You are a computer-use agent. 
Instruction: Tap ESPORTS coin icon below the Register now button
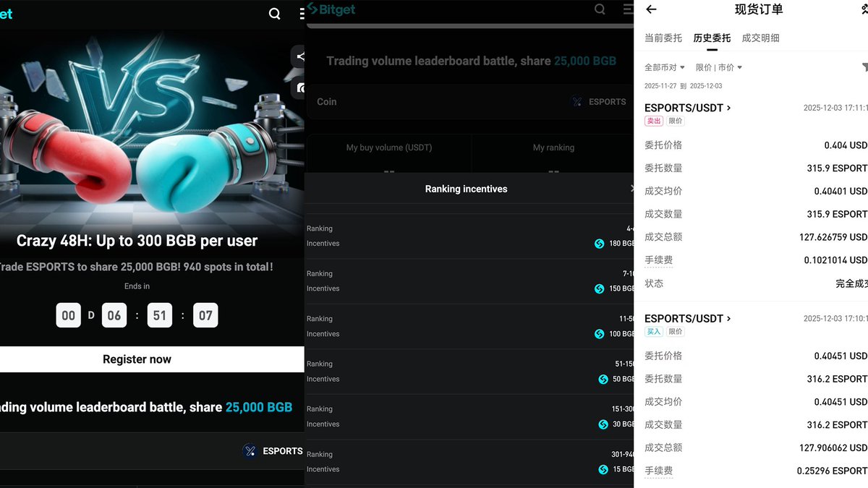click(x=250, y=451)
